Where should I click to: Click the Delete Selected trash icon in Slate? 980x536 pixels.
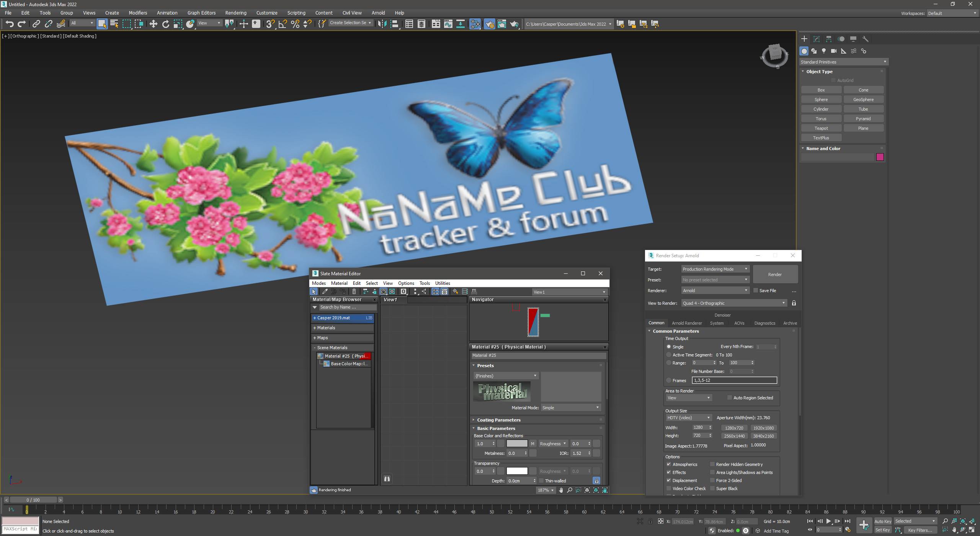(354, 292)
